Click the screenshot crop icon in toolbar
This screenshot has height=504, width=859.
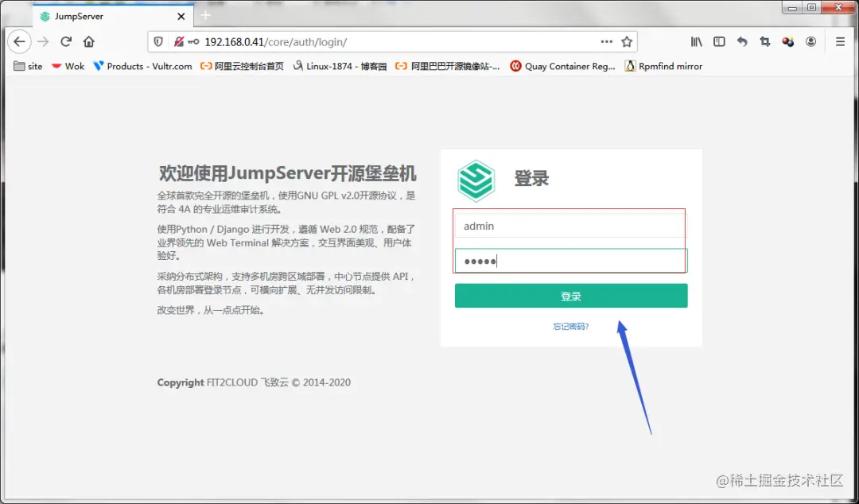(764, 41)
